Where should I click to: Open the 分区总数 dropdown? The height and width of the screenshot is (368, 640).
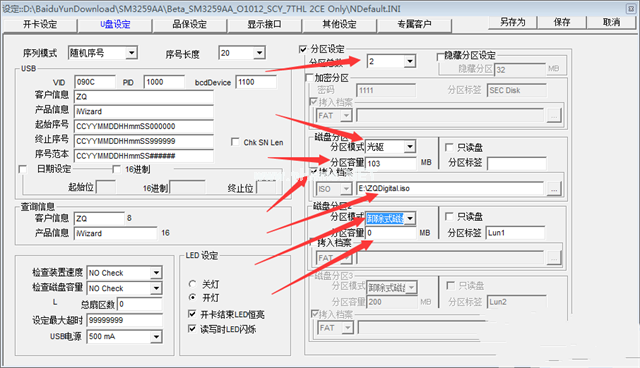(410, 62)
